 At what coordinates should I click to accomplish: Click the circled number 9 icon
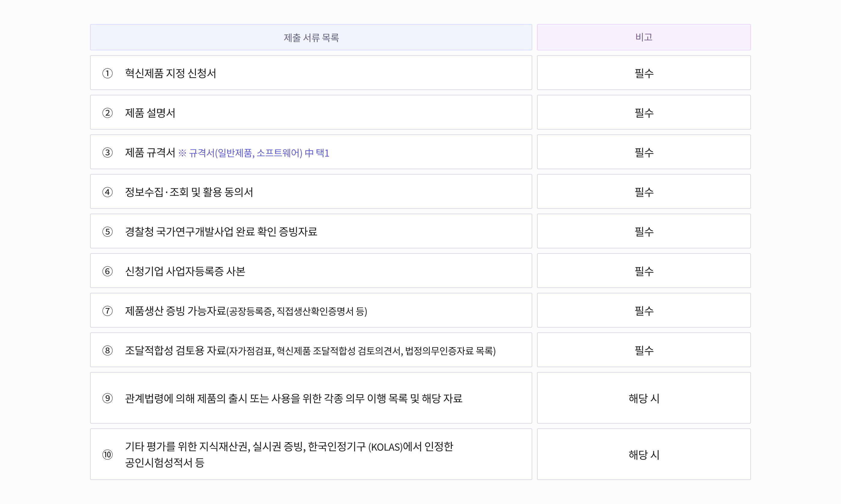[x=108, y=398]
